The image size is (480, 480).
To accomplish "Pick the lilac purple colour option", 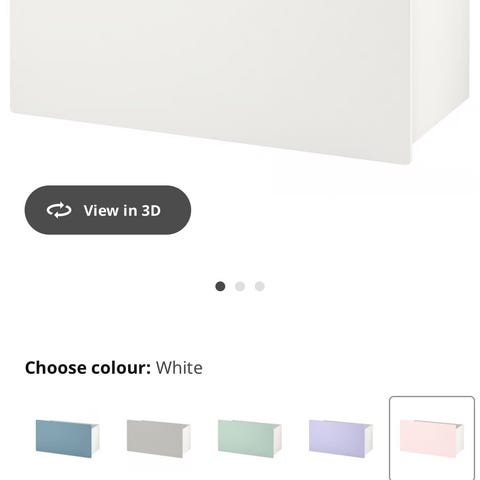I will pyautogui.click(x=341, y=439).
